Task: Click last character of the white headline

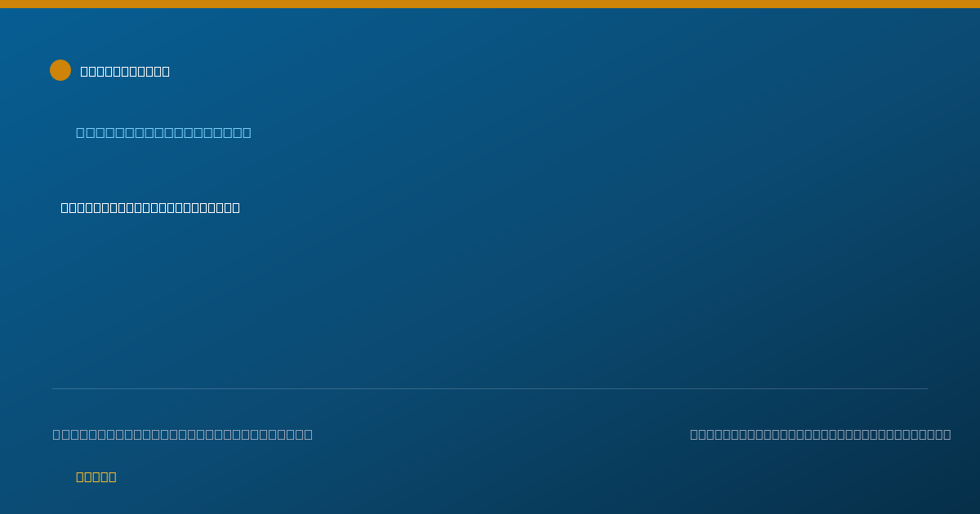Action: click(235, 207)
